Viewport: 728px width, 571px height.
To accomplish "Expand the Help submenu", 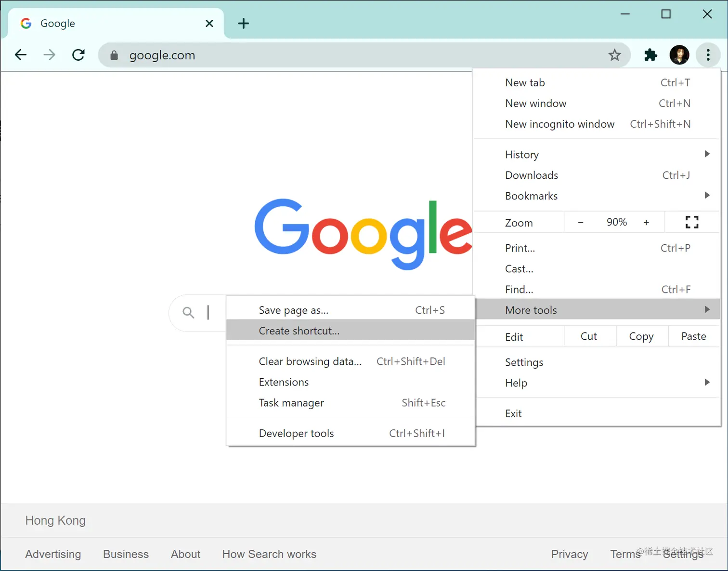I will pyautogui.click(x=597, y=383).
